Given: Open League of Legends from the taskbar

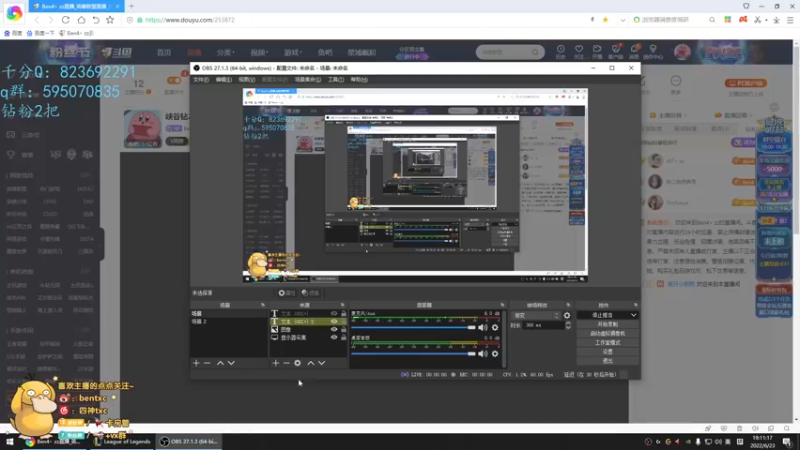Looking at the screenshot, I should 122,442.
